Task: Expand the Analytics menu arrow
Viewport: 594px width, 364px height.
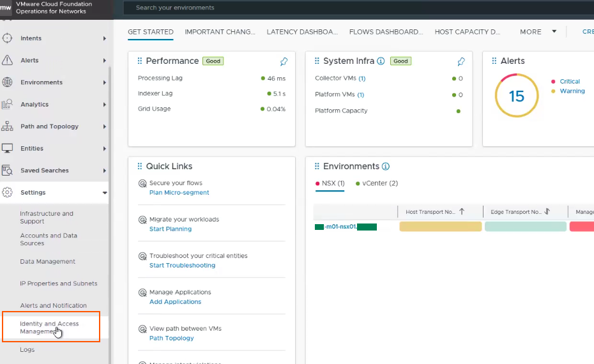Action: pos(105,104)
